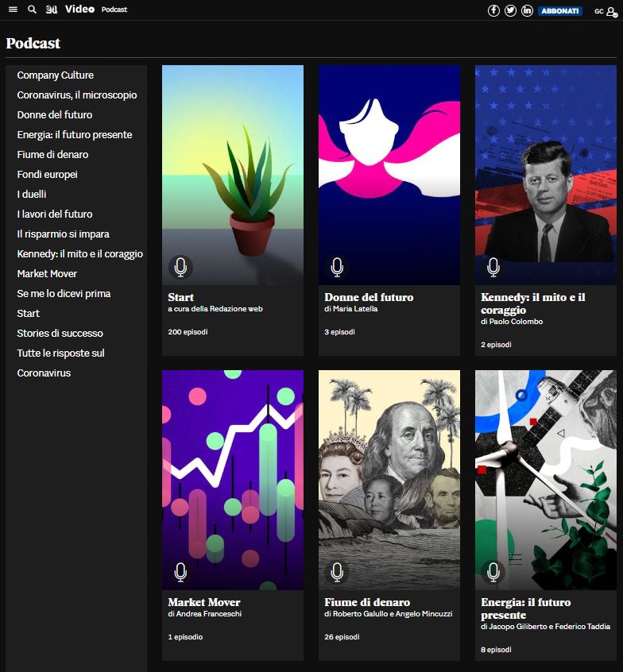Viewport: 623px width, 672px height.
Task: Open the Kennedy podcast cover image
Action: (545, 175)
